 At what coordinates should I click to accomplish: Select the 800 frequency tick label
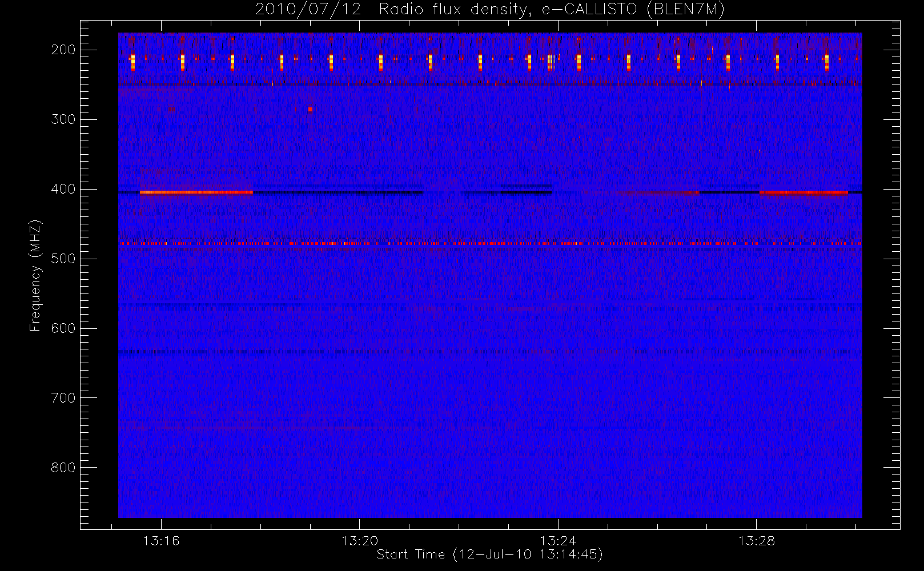tap(63, 468)
